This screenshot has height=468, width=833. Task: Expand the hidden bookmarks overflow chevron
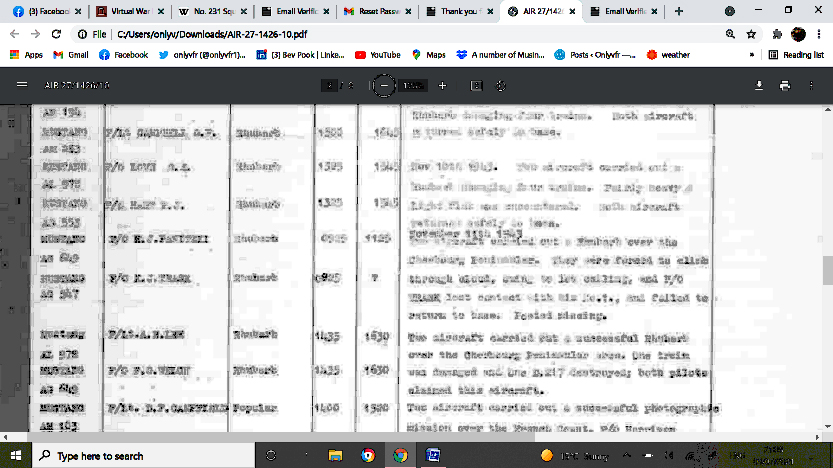point(752,55)
